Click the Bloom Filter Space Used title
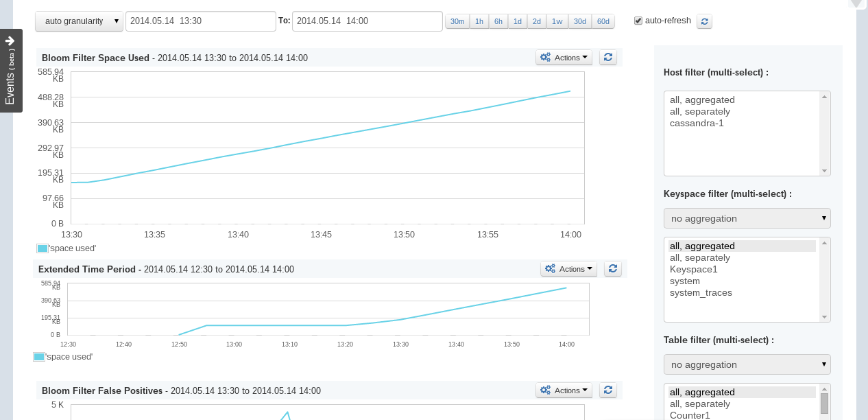868x420 pixels. coord(95,58)
